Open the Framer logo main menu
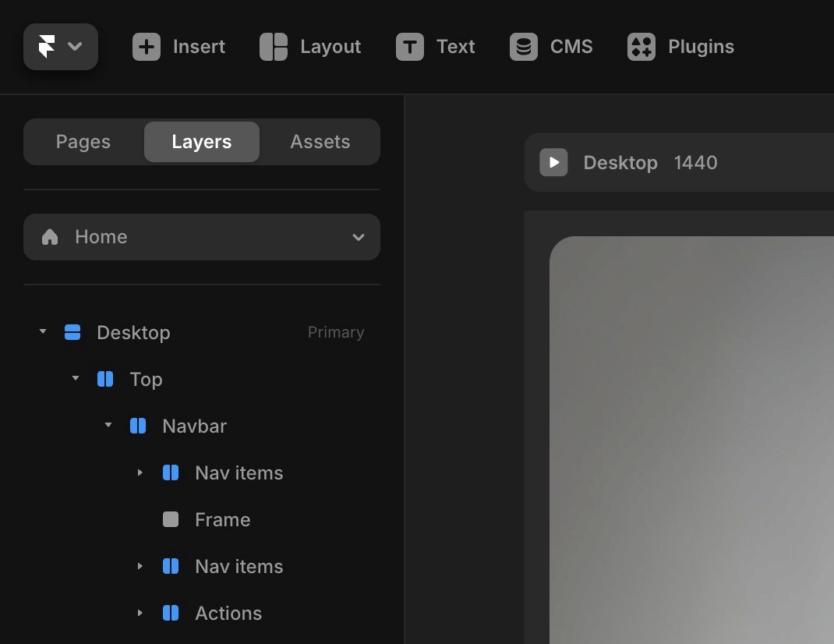Viewport: 834px width, 644px height. click(x=61, y=47)
